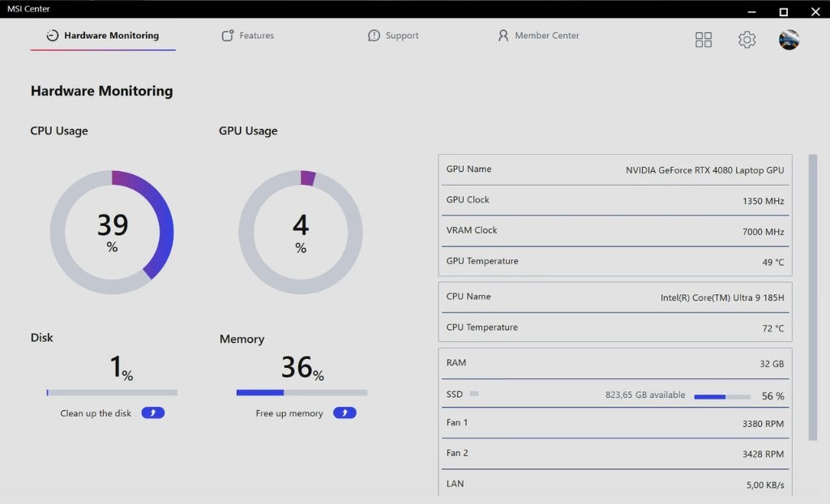Click the "Free up memory" label
This screenshot has height=504, width=830.
(289, 413)
